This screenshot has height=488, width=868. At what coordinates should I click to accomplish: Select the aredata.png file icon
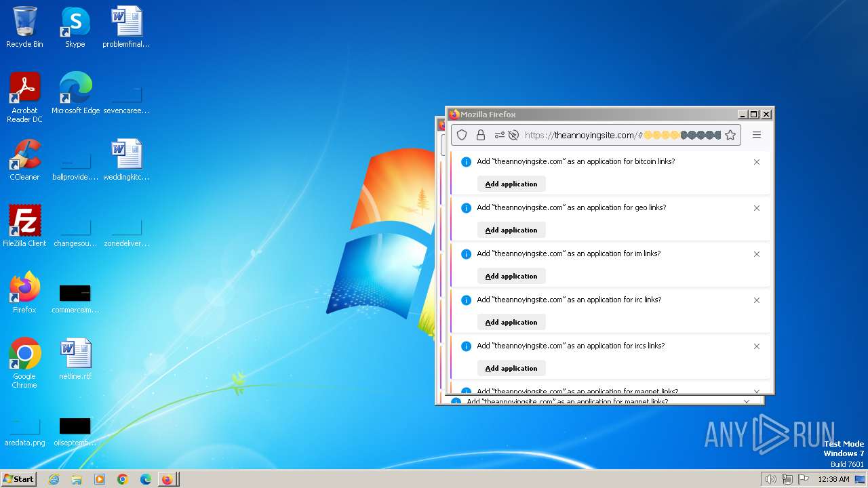24,431
